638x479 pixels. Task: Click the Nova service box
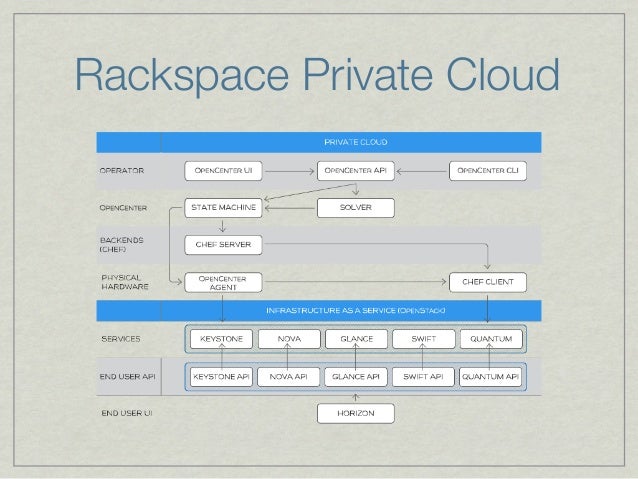coord(289,339)
